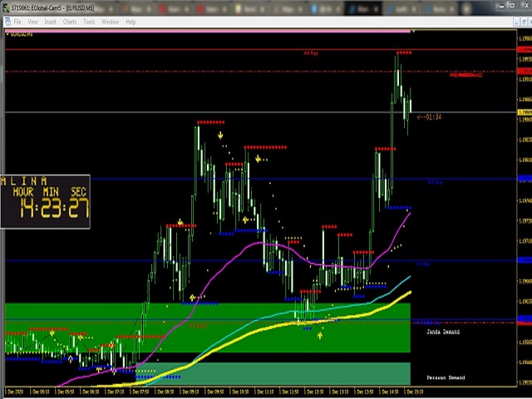532x399 pixels.
Task: Click '1 Dec 11:50' on the time axis
Action: 290,392
